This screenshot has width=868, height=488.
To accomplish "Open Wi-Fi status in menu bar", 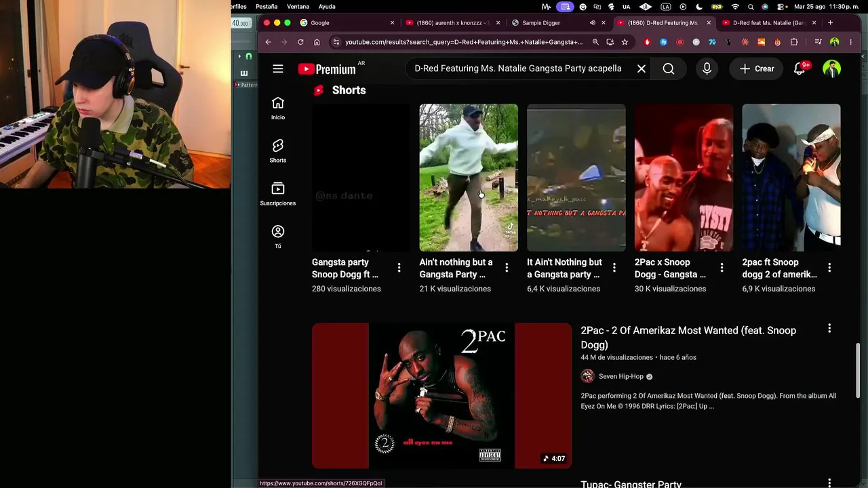I will 735,7.
